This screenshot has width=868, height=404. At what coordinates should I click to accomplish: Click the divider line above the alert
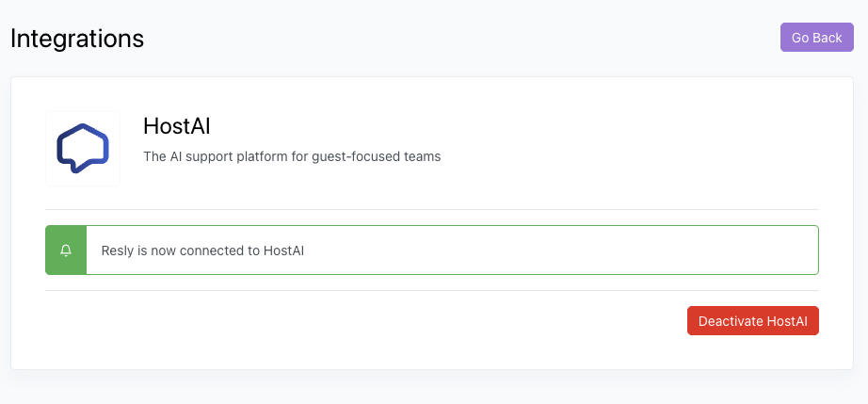431,209
